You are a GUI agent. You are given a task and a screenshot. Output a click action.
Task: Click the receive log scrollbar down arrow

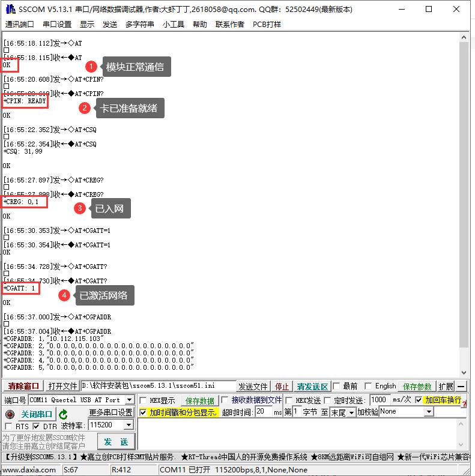464,372
